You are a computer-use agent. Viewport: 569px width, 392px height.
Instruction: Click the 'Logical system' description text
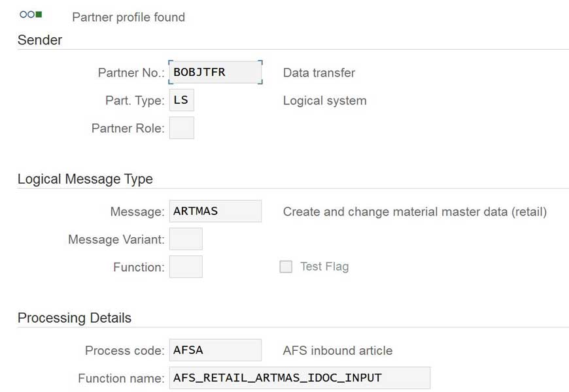pyautogui.click(x=325, y=101)
